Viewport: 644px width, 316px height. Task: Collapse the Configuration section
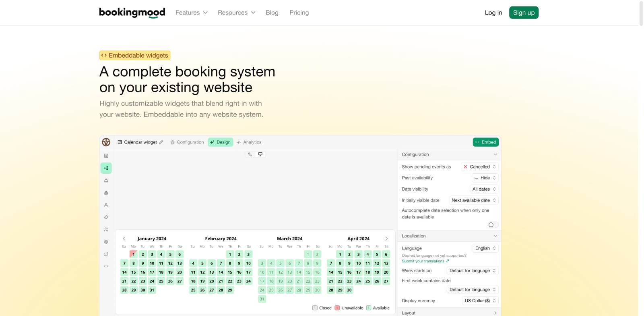449,154
